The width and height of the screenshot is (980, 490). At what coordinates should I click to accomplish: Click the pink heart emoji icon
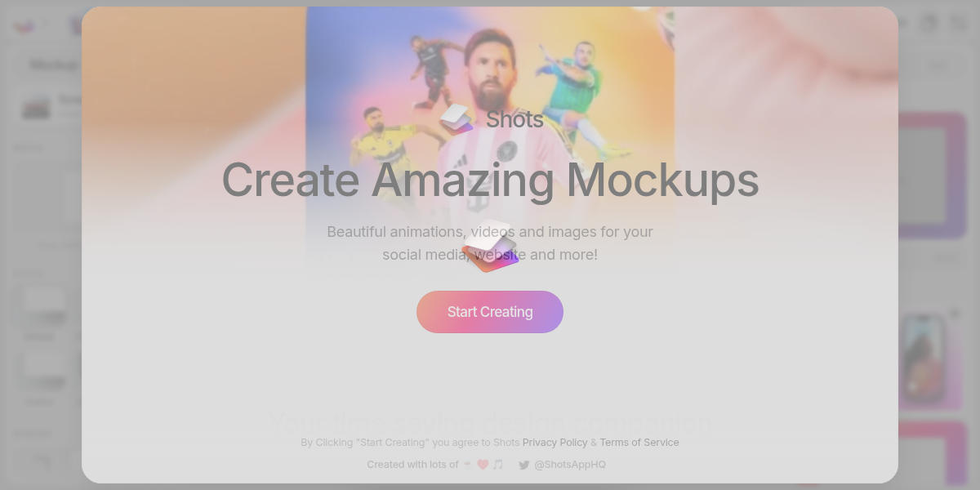tap(483, 465)
